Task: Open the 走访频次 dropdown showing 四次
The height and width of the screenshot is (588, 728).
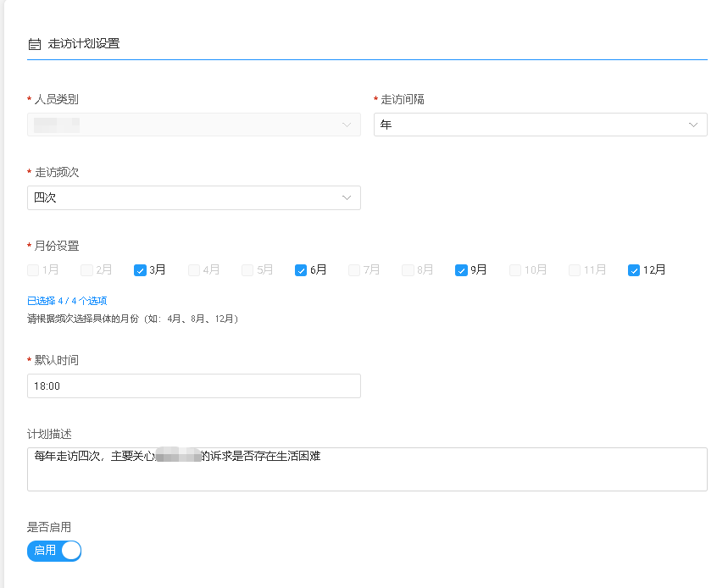Action: 193,197
